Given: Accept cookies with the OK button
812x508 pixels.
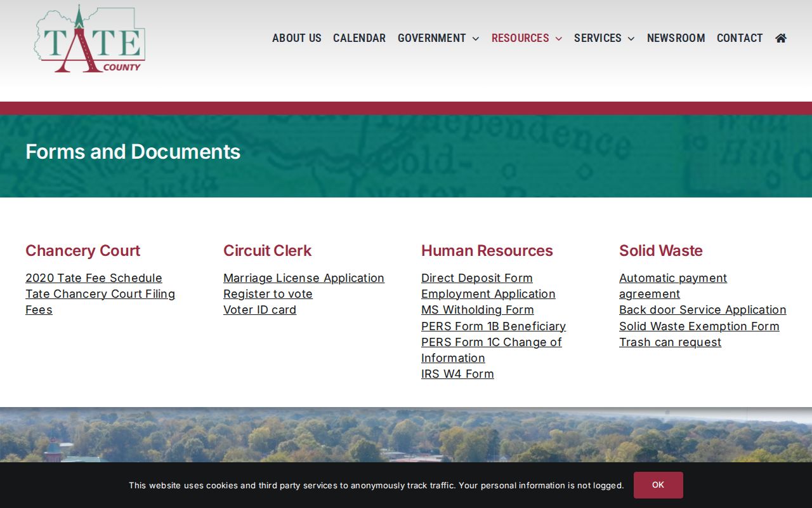Looking at the screenshot, I should (x=658, y=485).
